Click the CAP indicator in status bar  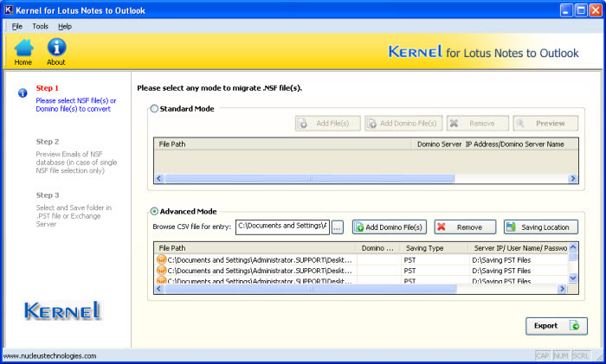(543, 355)
